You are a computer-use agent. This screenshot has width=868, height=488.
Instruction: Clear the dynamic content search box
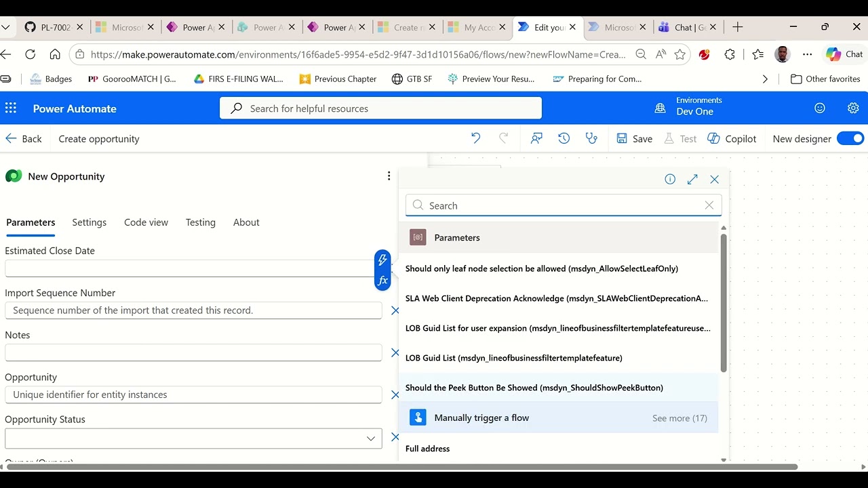709,205
